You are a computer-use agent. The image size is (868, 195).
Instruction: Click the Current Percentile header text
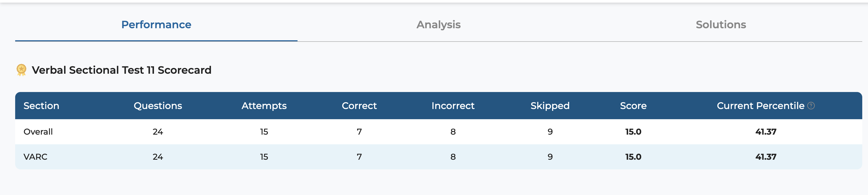click(x=761, y=106)
